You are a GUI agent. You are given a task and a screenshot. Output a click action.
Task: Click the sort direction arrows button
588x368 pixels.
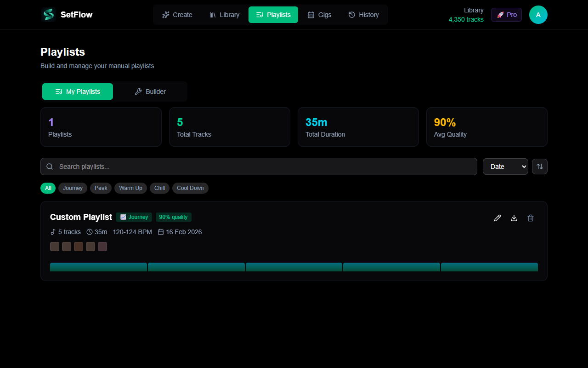(x=539, y=167)
